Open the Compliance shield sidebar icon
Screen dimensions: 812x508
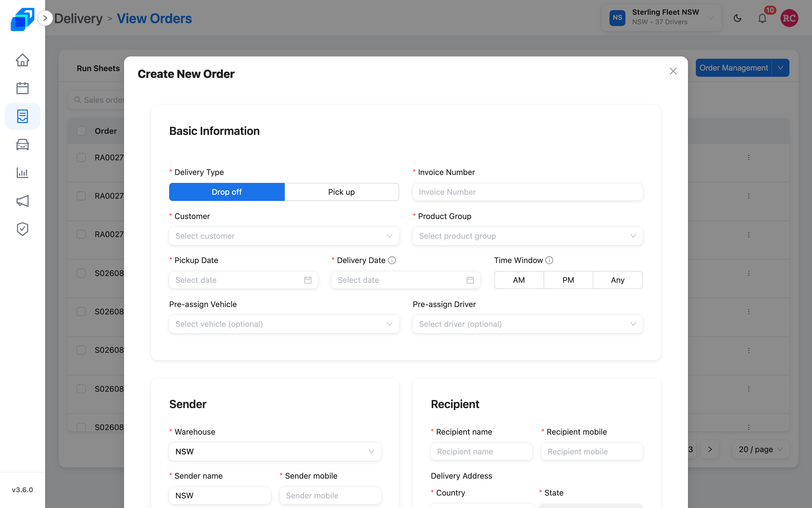[x=23, y=229]
